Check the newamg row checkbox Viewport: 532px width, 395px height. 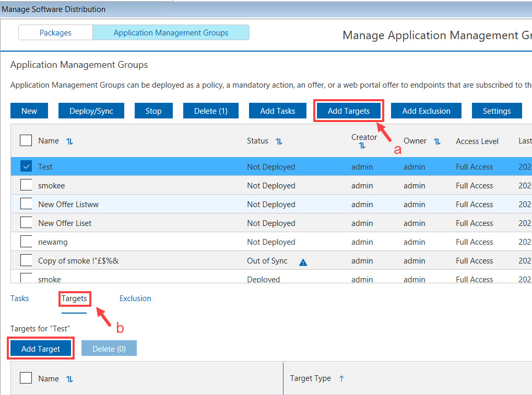[26, 242]
